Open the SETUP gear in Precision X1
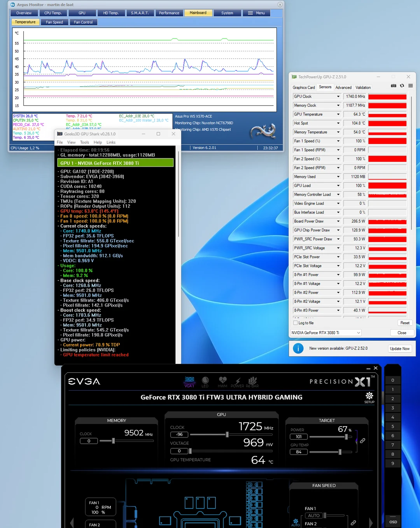 (369, 396)
